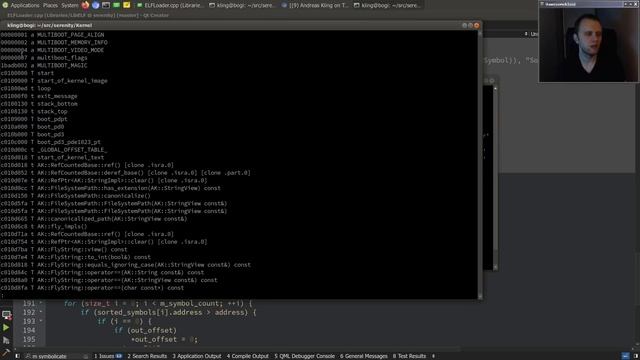Open the Places menu in top panel
The width and height of the screenshot is (640, 360).
coord(50,5)
